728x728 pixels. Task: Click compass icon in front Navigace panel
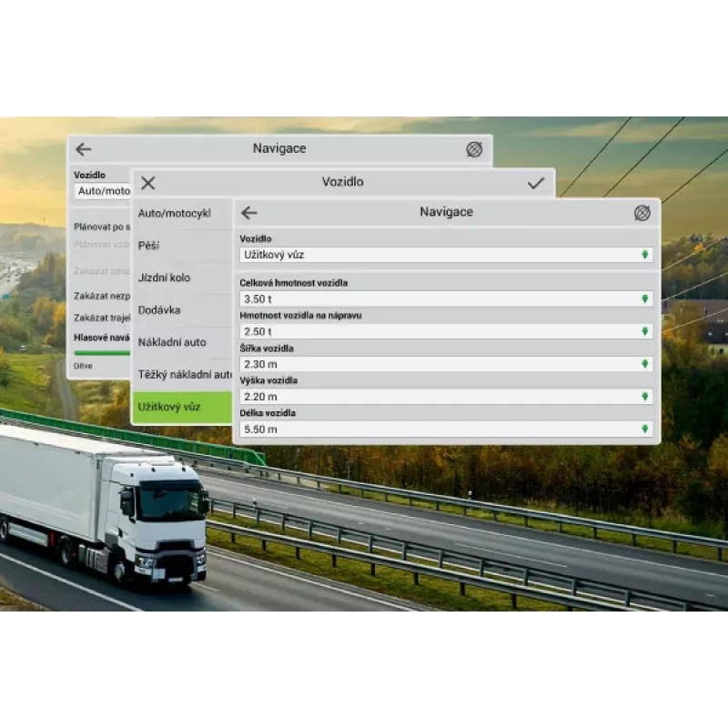[x=642, y=213]
